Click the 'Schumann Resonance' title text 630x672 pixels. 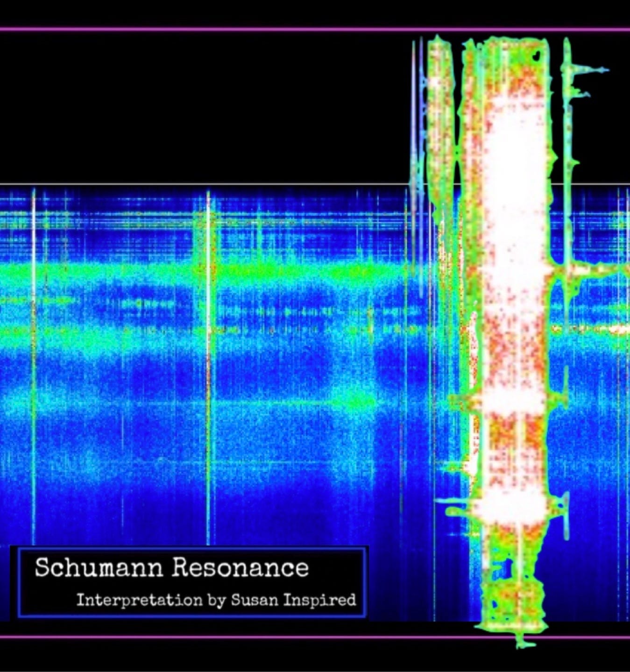171,568
